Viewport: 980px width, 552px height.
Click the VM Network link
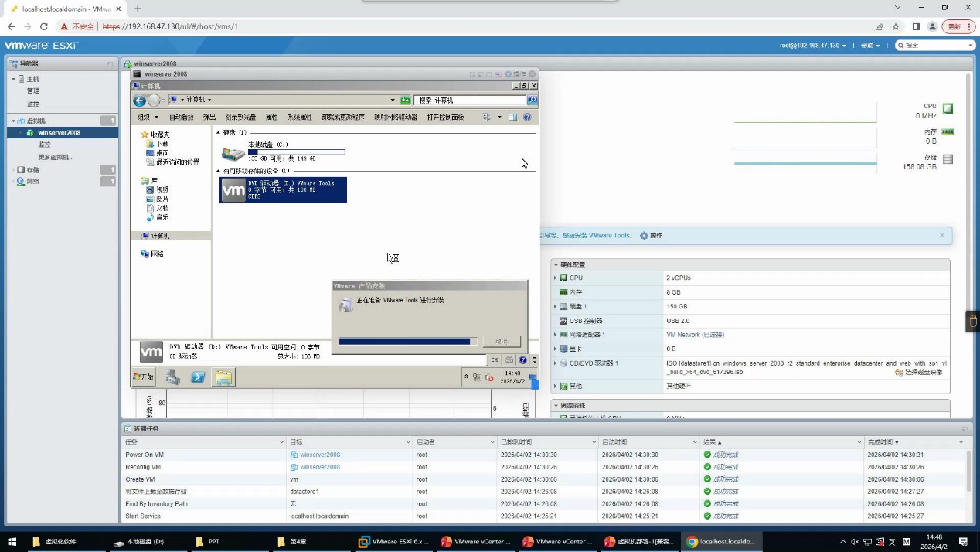click(695, 335)
